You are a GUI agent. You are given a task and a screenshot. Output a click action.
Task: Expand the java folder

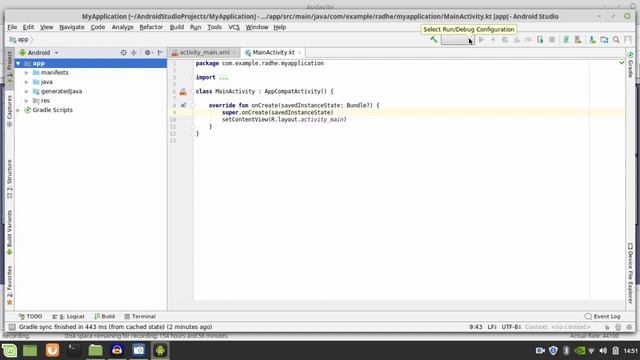click(x=27, y=82)
